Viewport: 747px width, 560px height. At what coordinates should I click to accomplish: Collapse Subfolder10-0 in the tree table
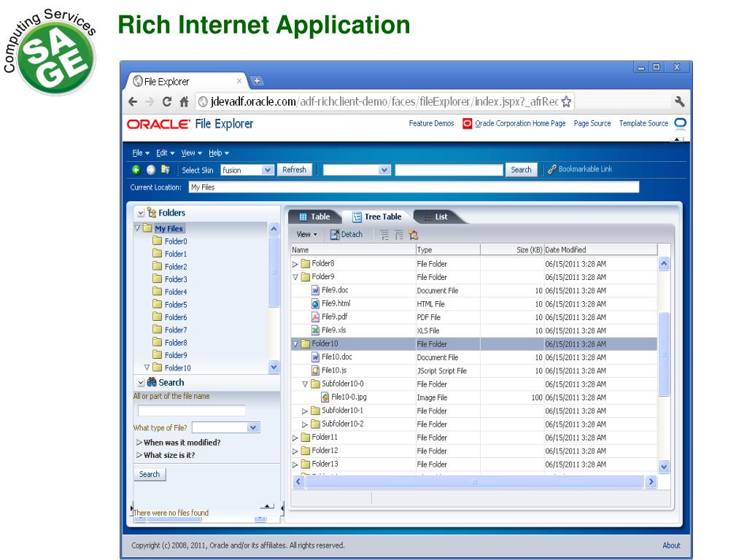304,384
